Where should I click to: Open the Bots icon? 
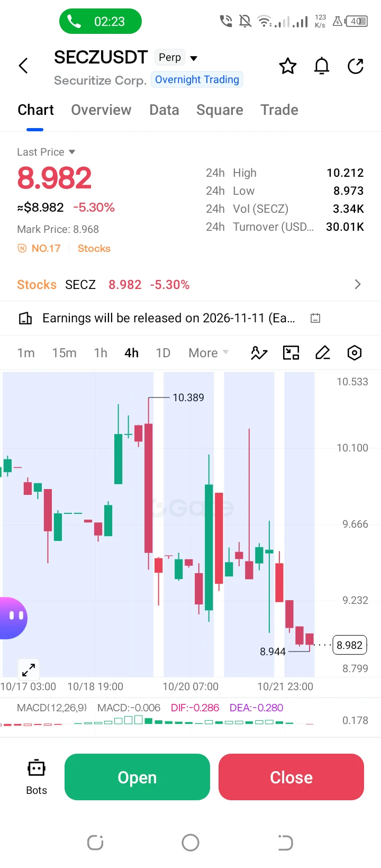tap(37, 777)
